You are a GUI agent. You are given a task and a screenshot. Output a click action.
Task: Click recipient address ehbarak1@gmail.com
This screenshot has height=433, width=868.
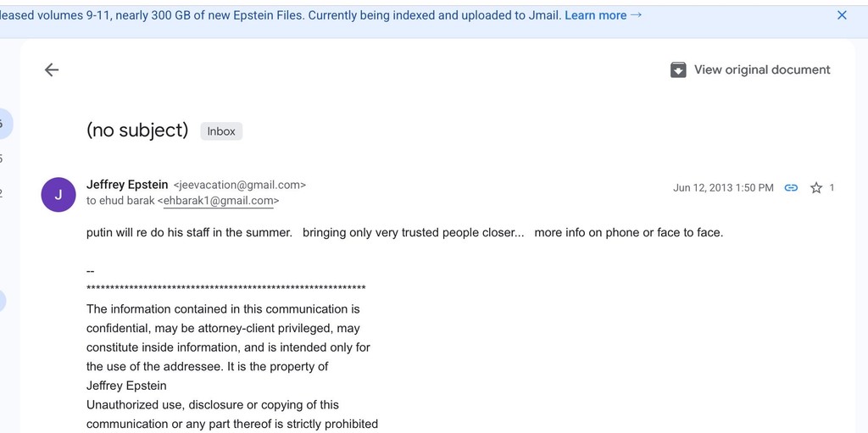[218, 201]
